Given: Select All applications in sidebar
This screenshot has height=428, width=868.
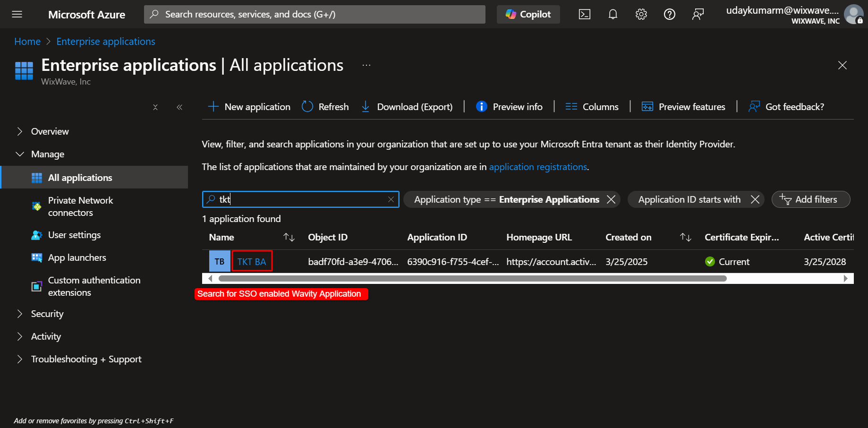Looking at the screenshot, I should click(94, 178).
